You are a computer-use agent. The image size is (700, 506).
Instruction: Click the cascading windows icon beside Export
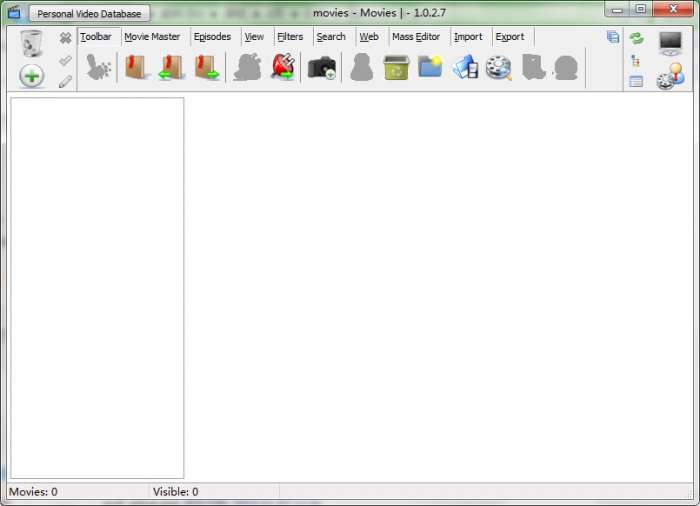tap(612, 37)
